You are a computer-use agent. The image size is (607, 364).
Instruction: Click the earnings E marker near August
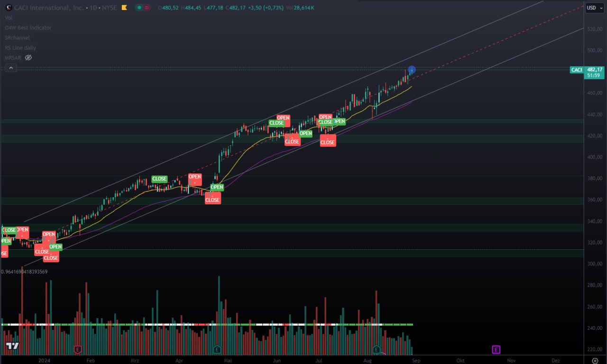377,350
